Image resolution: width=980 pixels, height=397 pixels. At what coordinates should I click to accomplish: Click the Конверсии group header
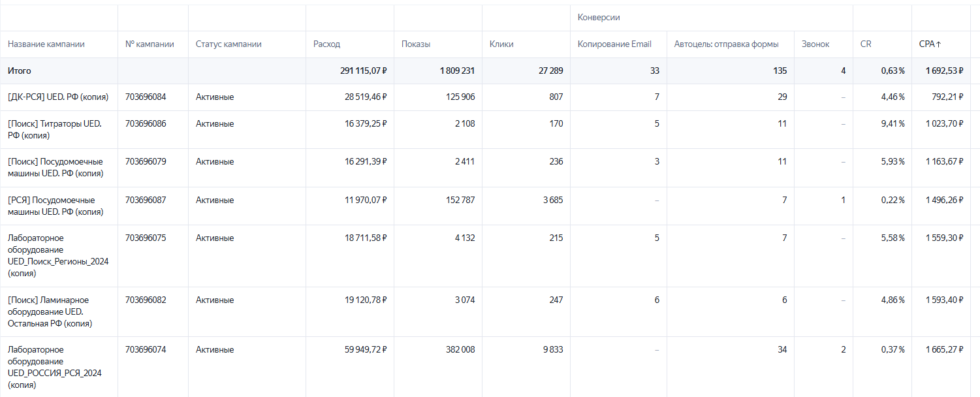599,18
